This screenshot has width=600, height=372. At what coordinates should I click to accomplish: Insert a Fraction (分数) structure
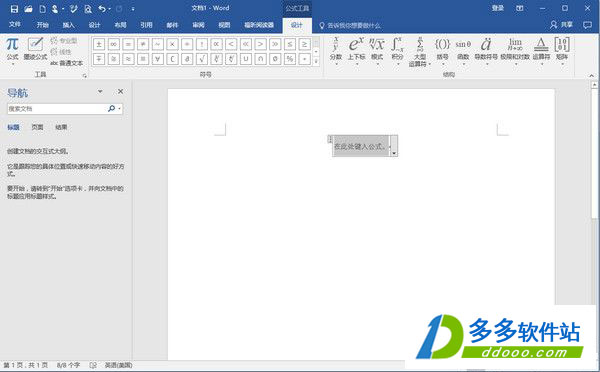click(x=336, y=51)
